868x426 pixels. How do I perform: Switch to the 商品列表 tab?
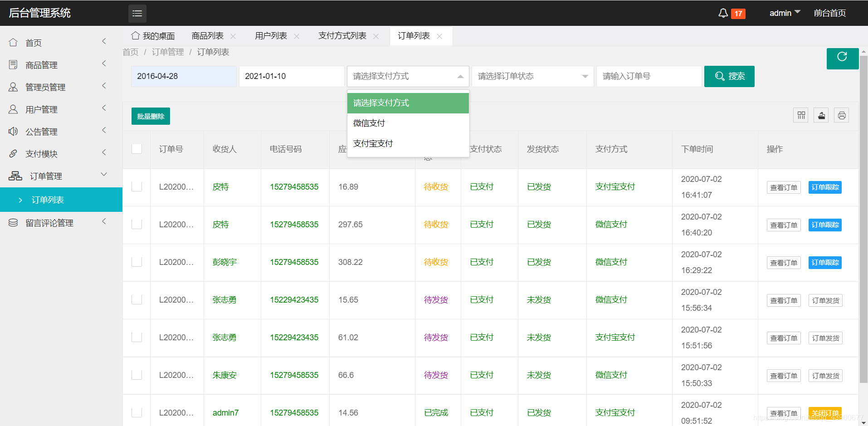point(207,36)
